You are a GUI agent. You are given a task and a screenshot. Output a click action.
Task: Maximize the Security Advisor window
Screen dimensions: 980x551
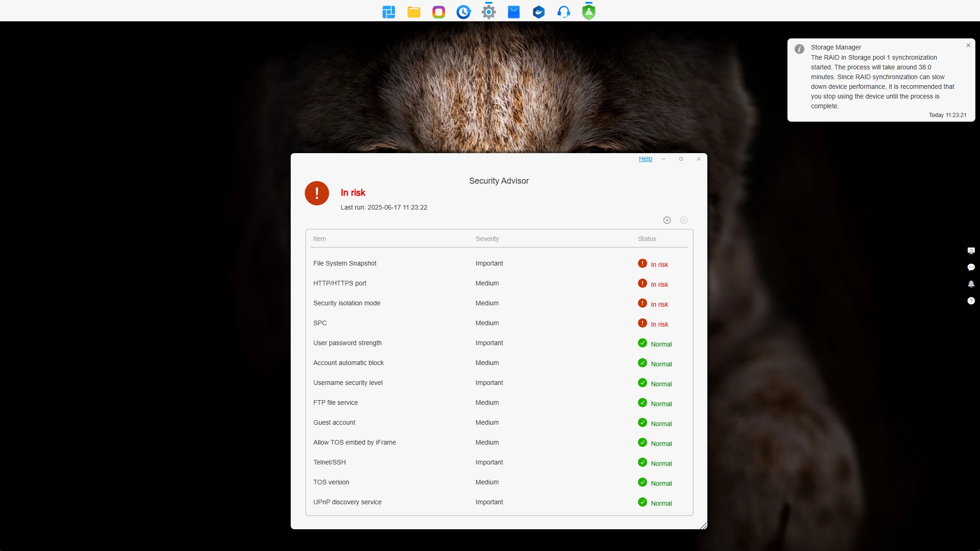point(681,159)
